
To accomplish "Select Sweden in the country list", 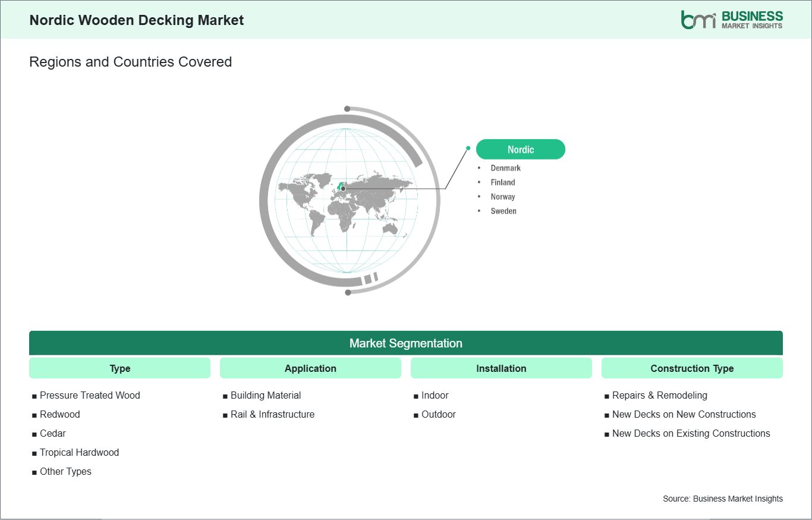I will pos(503,211).
